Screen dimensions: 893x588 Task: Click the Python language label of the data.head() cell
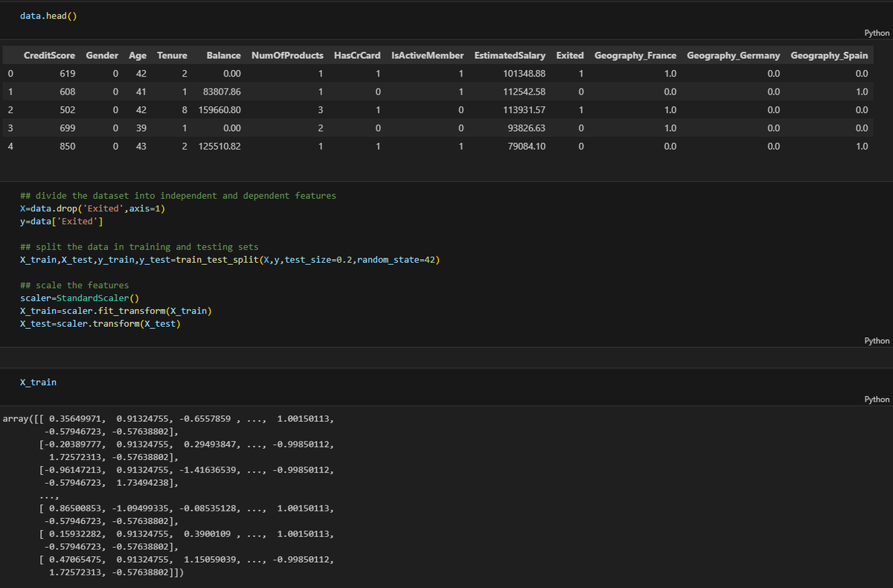coord(877,33)
